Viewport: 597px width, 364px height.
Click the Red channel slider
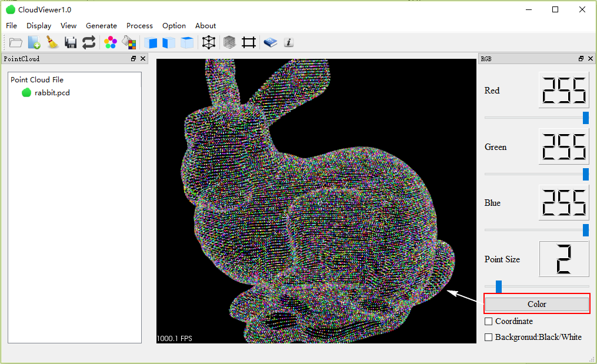(585, 117)
